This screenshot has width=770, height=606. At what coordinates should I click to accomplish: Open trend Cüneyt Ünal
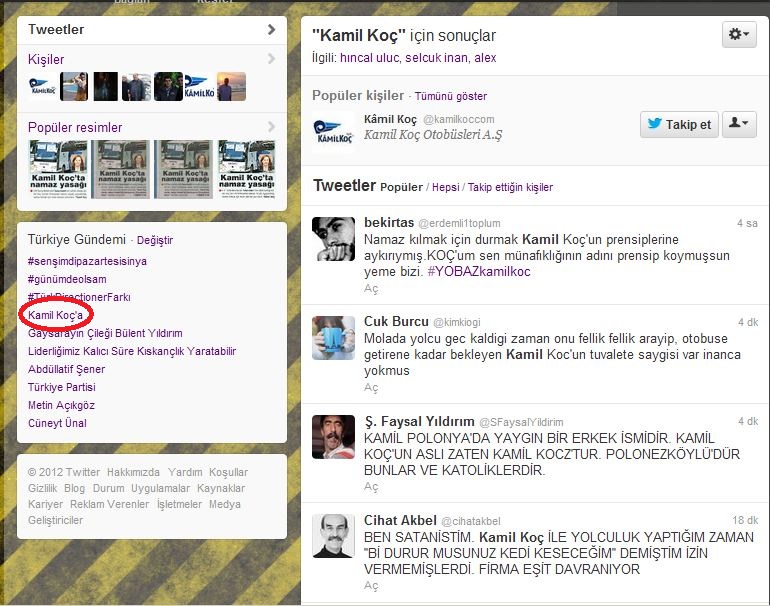[57, 423]
